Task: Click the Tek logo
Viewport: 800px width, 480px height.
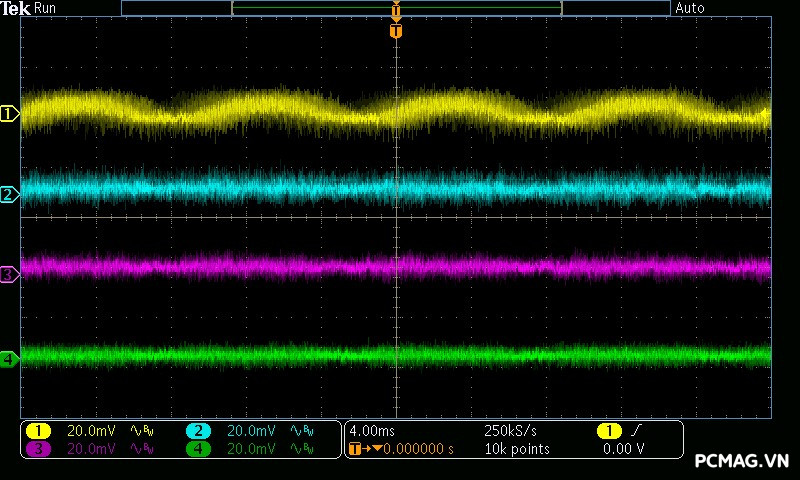Action: tap(16, 8)
